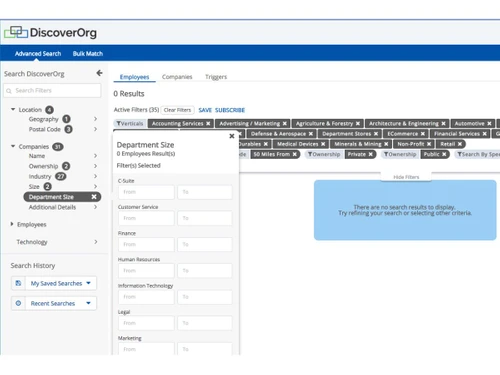Click the second Ownership filter group label
Screen dimensions: 500x375
pyautogui.click(x=400, y=154)
